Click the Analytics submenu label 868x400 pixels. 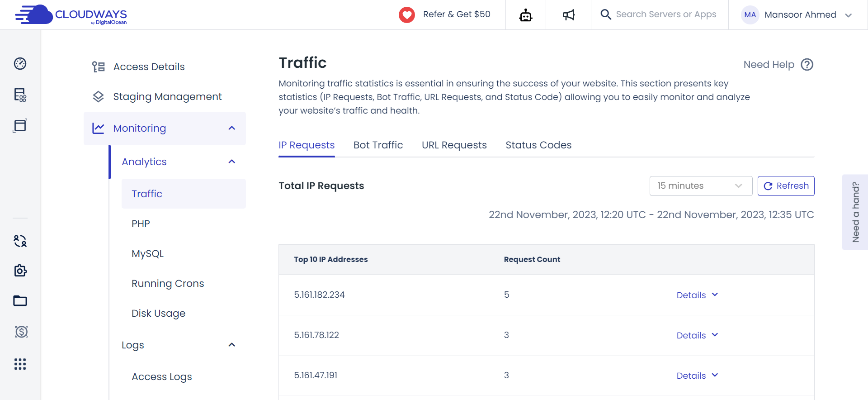(x=144, y=162)
